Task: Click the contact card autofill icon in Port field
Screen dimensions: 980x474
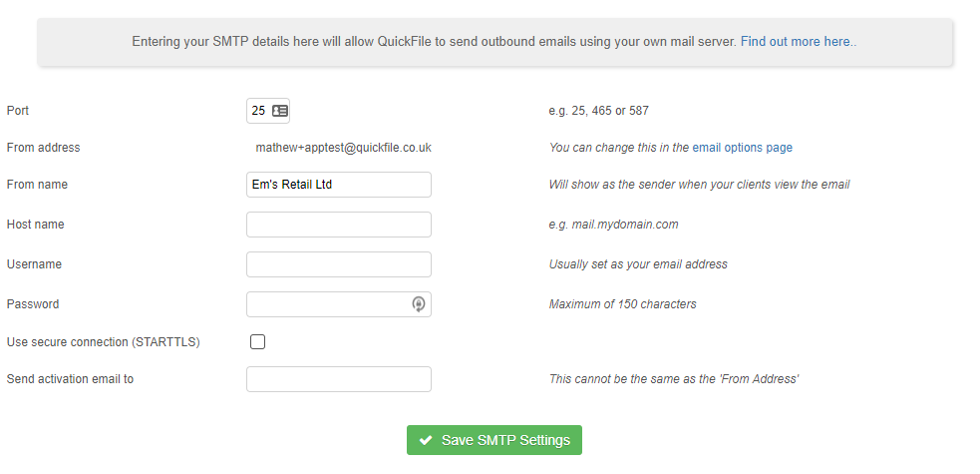Action: (279, 111)
